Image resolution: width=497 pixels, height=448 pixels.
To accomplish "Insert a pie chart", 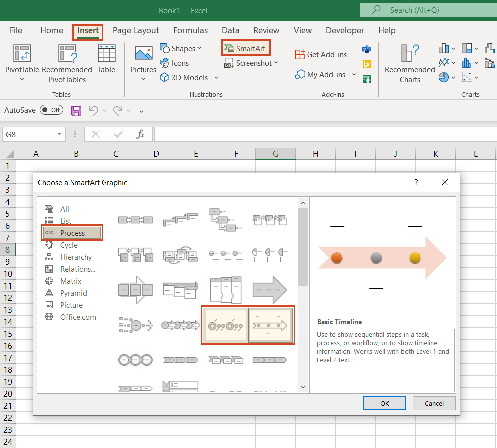I will pos(443,77).
